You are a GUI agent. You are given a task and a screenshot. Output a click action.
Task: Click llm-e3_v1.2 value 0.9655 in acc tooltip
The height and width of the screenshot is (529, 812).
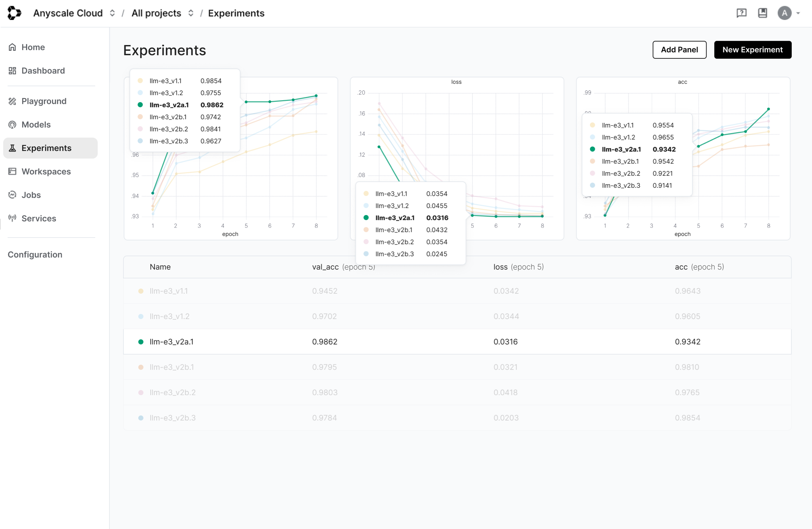pyautogui.click(x=663, y=137)
